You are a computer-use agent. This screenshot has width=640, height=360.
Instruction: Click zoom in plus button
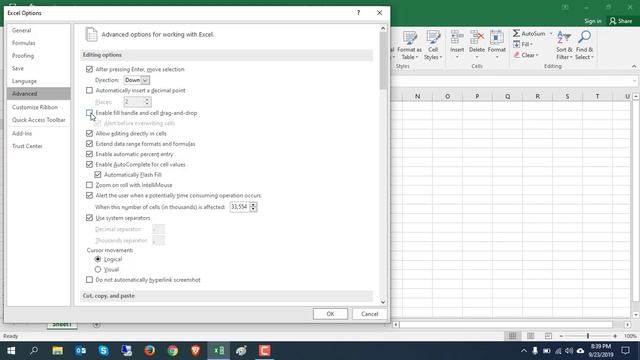click(615, 336)
